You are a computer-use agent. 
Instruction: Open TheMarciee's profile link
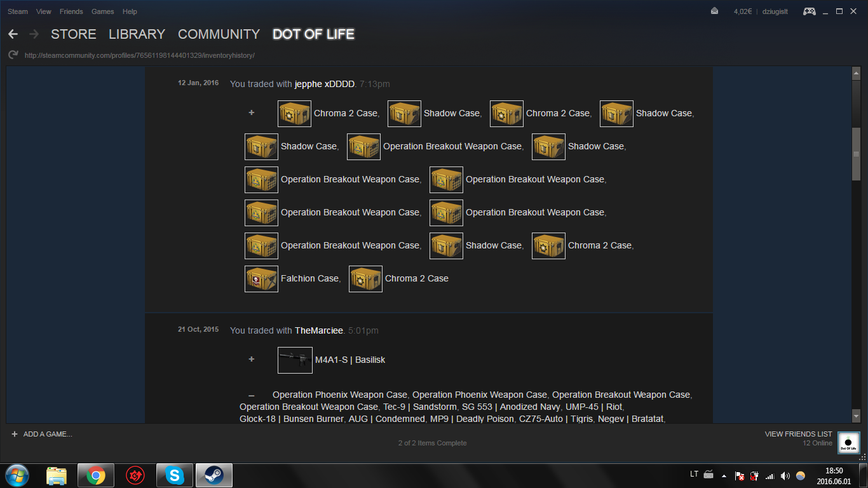click(318, 330)
